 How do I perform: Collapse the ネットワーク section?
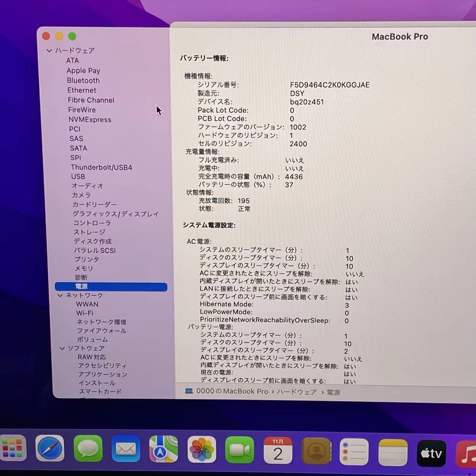tap(60, 295)
